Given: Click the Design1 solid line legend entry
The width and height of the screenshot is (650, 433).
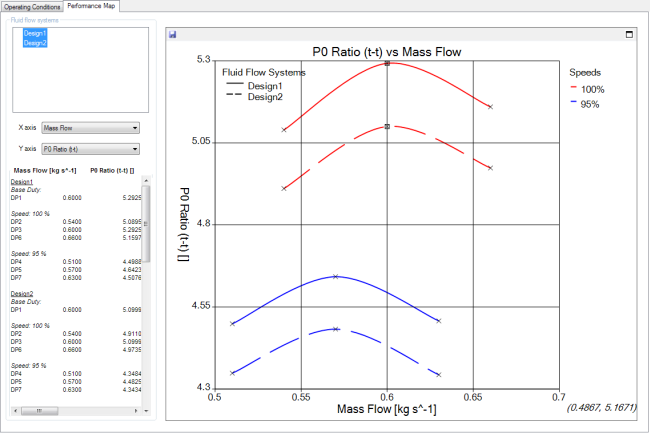Looking at the screenshot, I should coord(255,86).
